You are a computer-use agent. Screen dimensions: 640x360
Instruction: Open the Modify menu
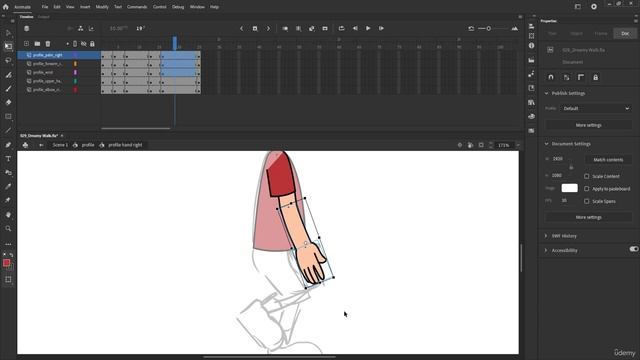click(x=102, y=7)
